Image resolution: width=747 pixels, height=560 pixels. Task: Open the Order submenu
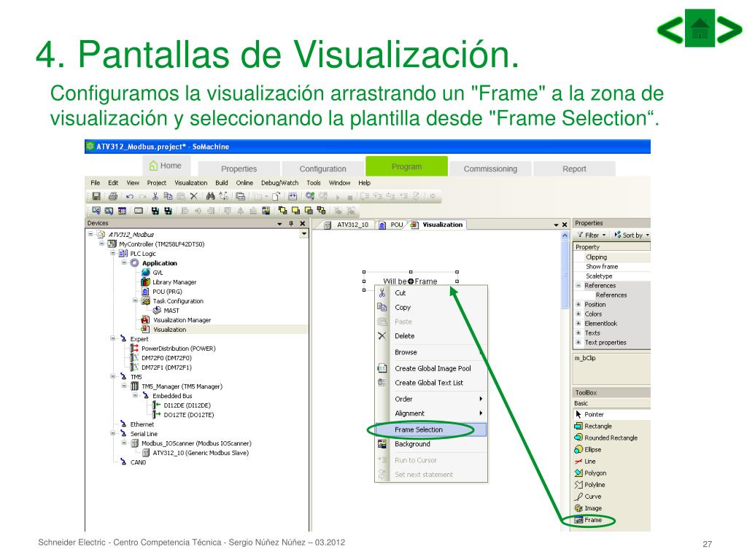pyautogui.click(x=430, y=399)
